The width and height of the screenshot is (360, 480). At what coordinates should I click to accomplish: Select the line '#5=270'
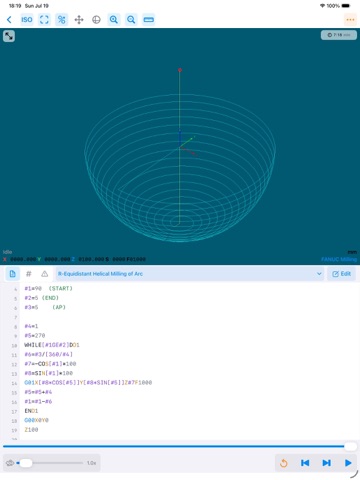(35, 335)
